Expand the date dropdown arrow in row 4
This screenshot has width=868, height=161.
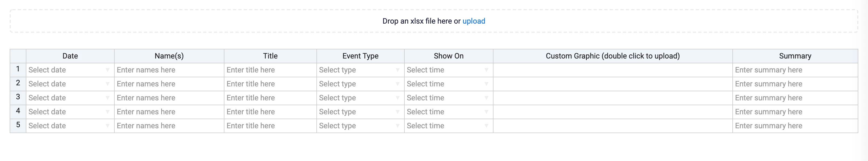(107, 112)
